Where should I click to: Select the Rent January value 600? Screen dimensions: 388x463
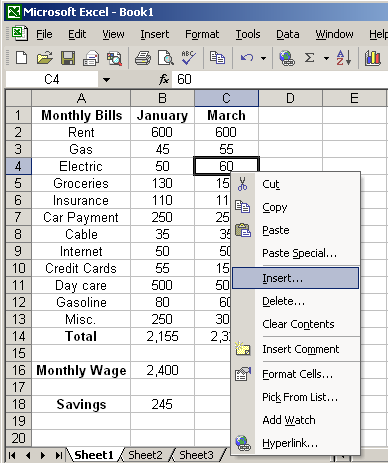click(x=162, y=132)
